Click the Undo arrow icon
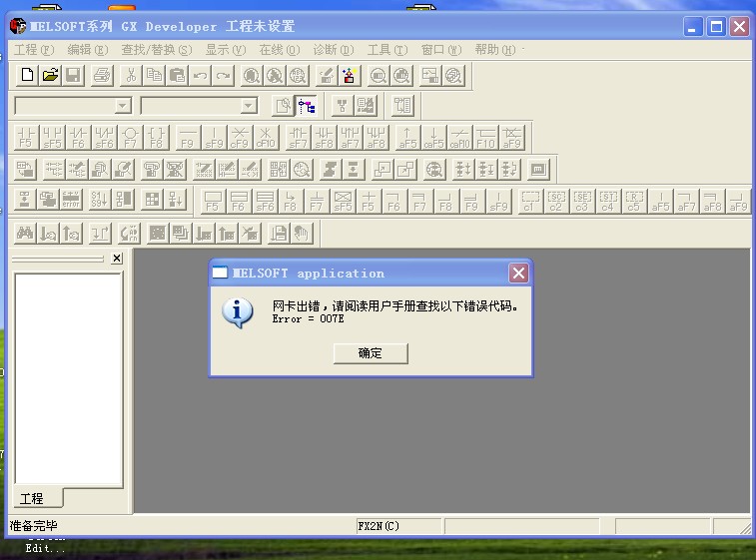This screenshot has height=560, width=756. coord(201,75)
